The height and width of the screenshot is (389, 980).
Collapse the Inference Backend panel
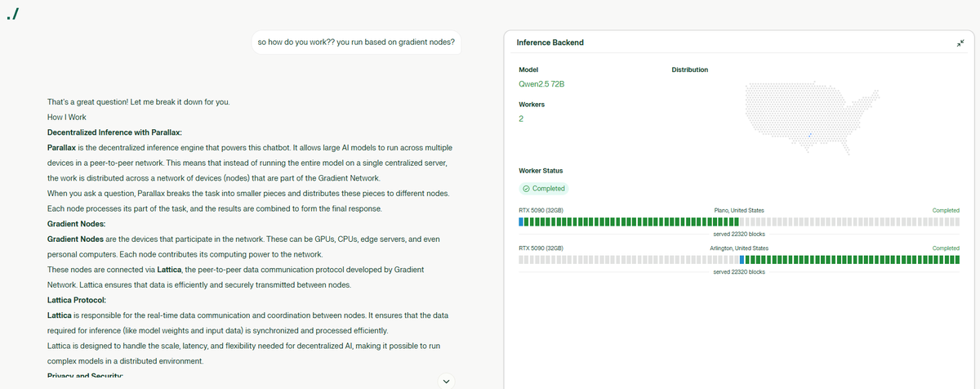[960, 42]
